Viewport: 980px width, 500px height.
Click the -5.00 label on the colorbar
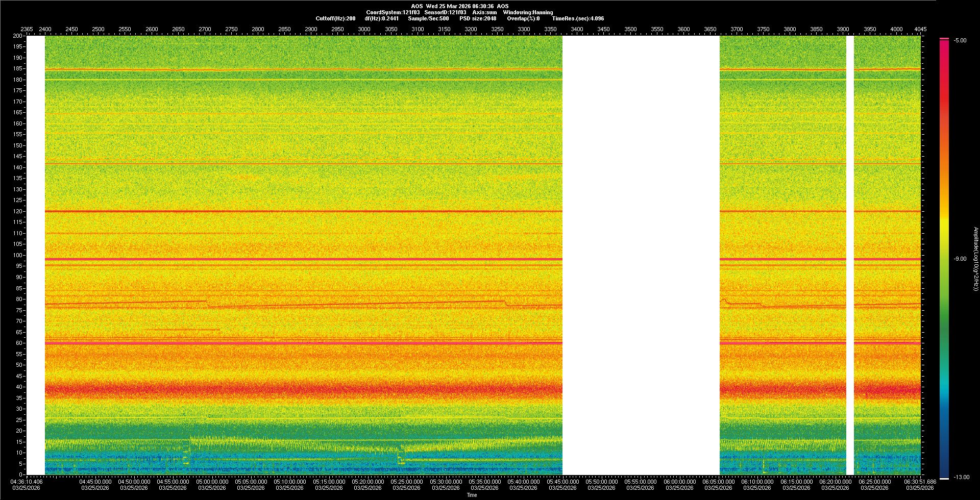[960, 41]
